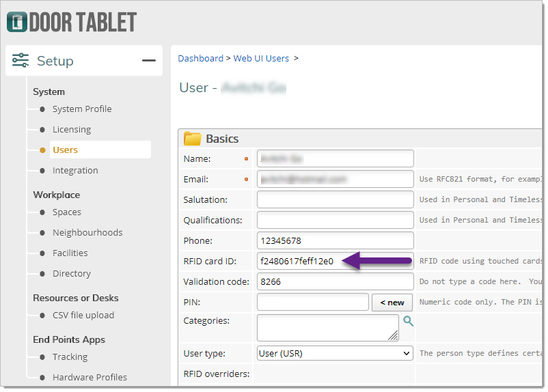This screenshot has height=392, width=548.
Task: Open the User type dropdown
Action: (x=335, y=353)
